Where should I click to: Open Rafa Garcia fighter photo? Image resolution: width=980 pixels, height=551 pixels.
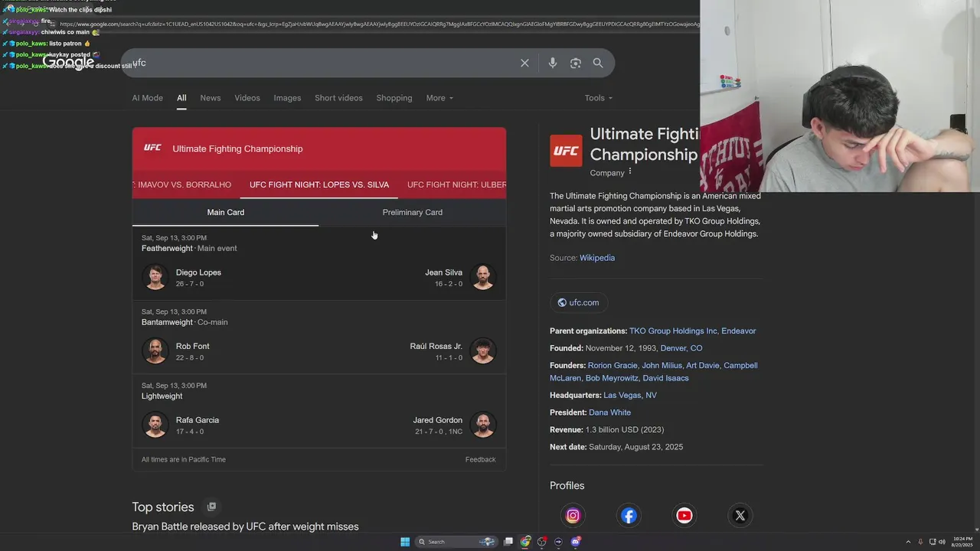(155, 425)
